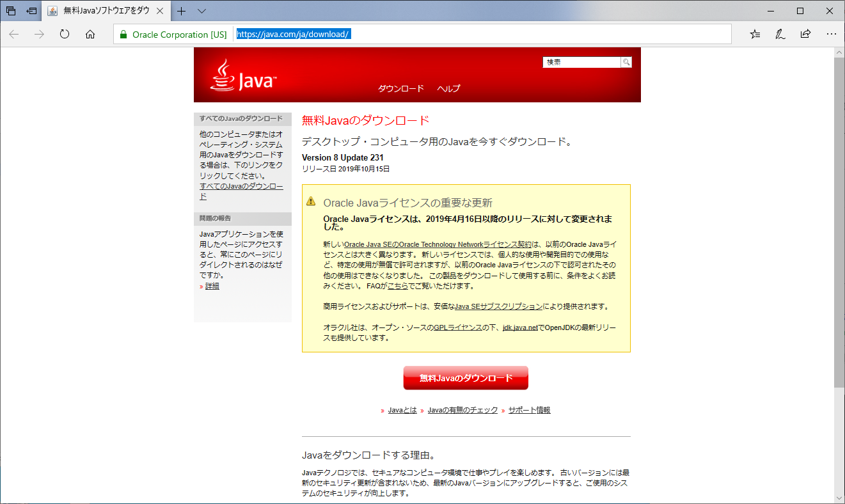Viewport: 845px width, 504px height.
Task: Open the すべてのJavaのダウンロード sidebar link
Action: 241,191
